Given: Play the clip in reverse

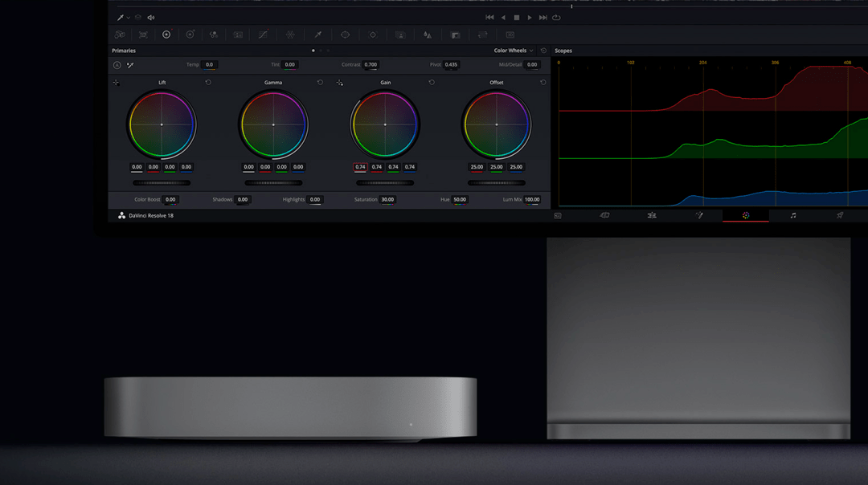Looking at the screenshot, I should [503, 18].
